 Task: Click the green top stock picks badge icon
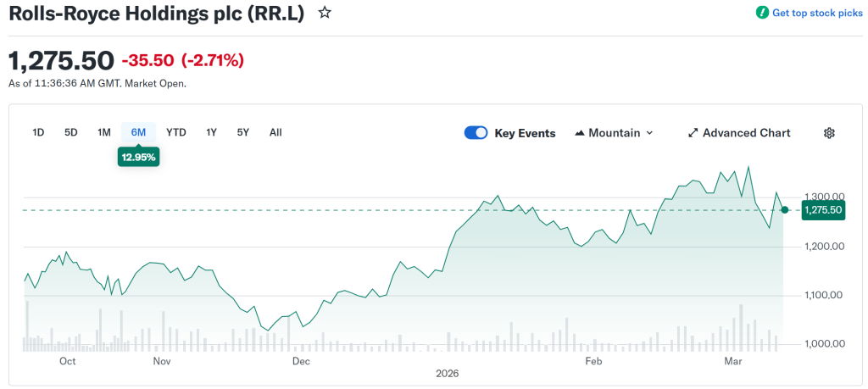762,13
